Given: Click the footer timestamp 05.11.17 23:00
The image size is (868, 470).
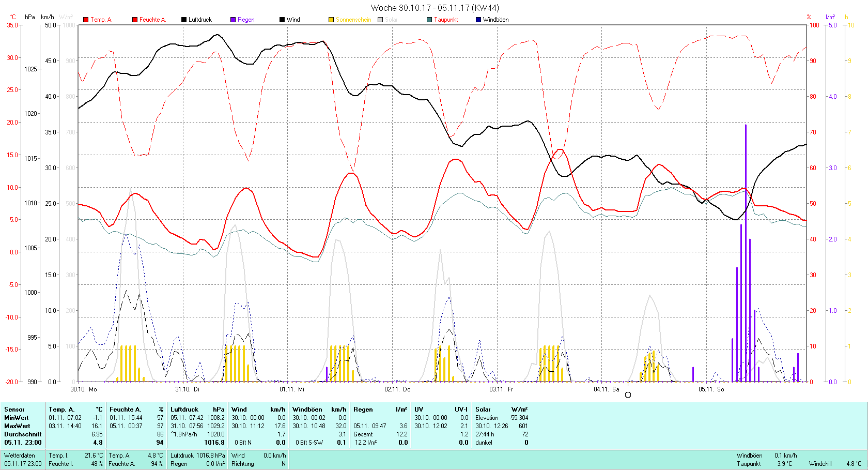Looking at the screenshot, I should click(23, 463).
